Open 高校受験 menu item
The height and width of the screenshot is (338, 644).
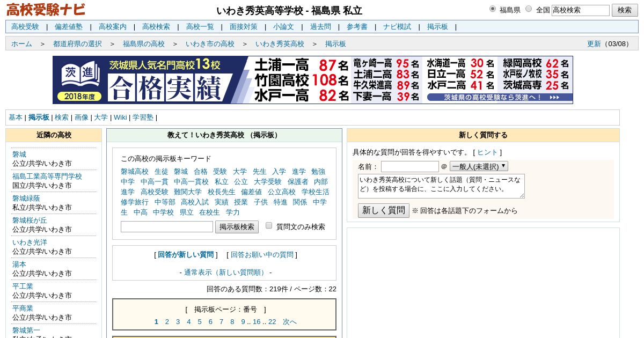click(25, 27)
